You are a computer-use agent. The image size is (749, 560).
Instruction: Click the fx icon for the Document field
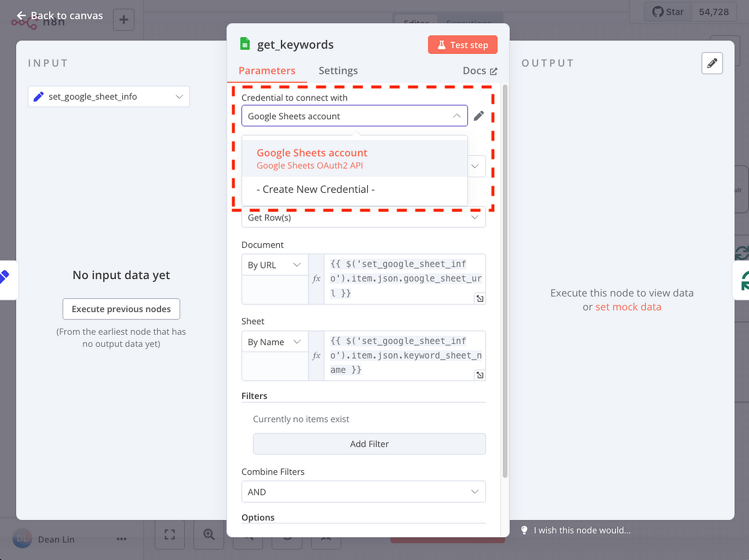click(x=316, y=279)
